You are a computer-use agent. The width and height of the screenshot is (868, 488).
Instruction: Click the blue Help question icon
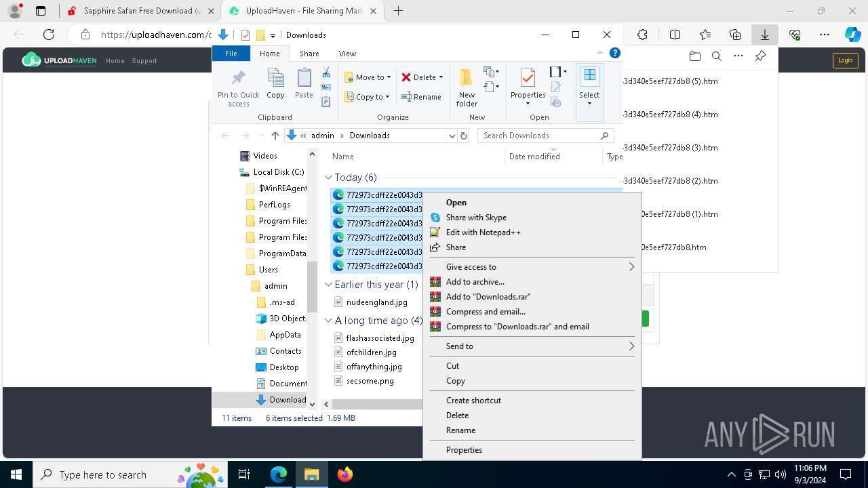click(x=615, y=53)
